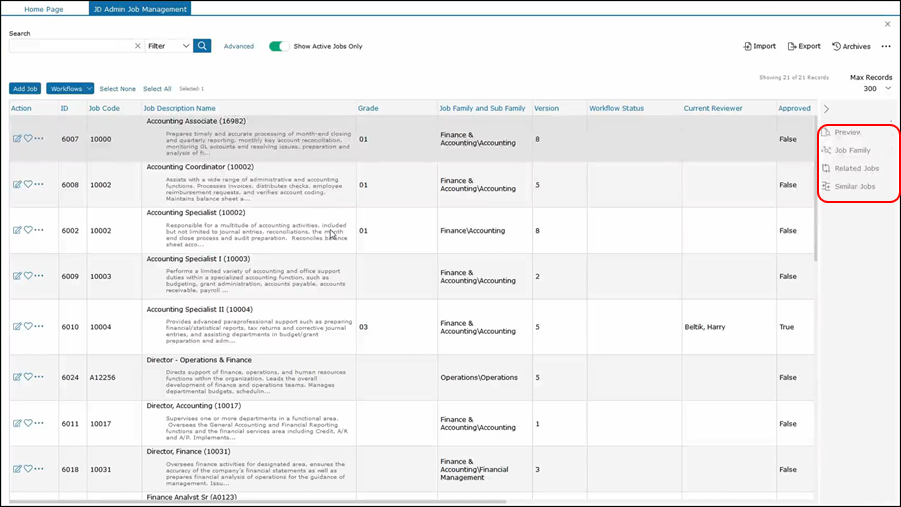901x507 pixels.
Task: Click the Import button
Action: pos(760,46)
